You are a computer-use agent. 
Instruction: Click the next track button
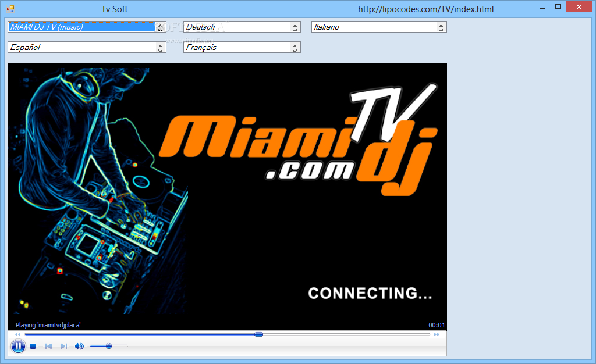pyautogui.click(x=63, y=346)
